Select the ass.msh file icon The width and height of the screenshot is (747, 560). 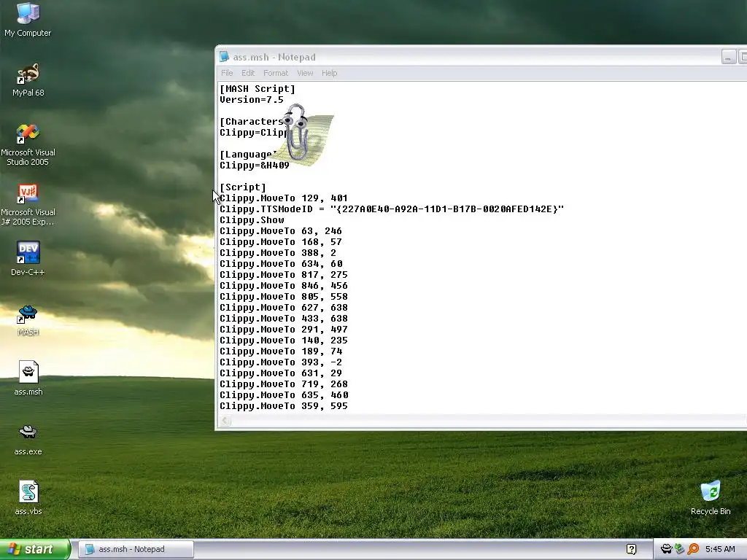point(28,378)
